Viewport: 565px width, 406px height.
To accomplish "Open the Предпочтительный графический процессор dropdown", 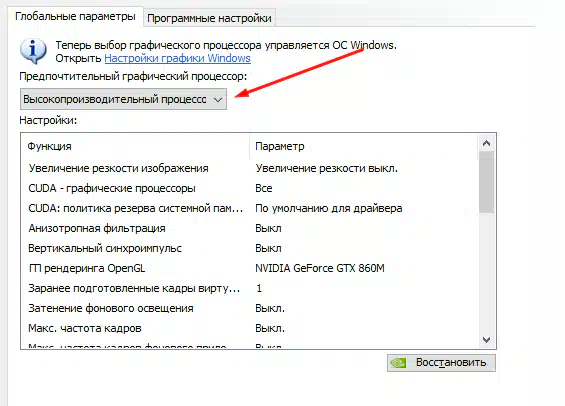I will point(123,99).
